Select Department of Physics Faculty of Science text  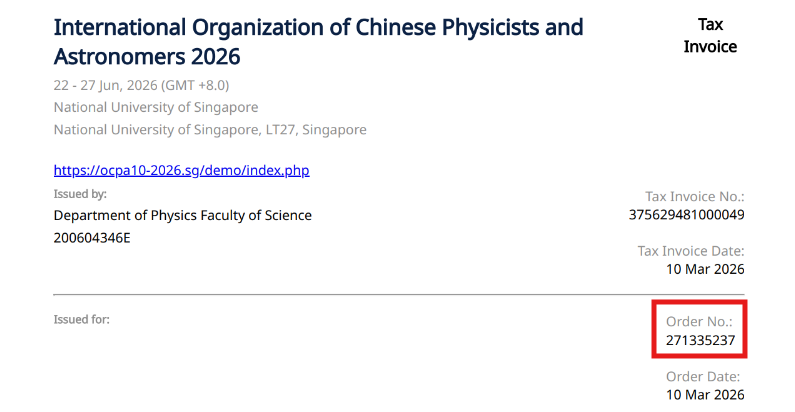click(x=182, y=215)
